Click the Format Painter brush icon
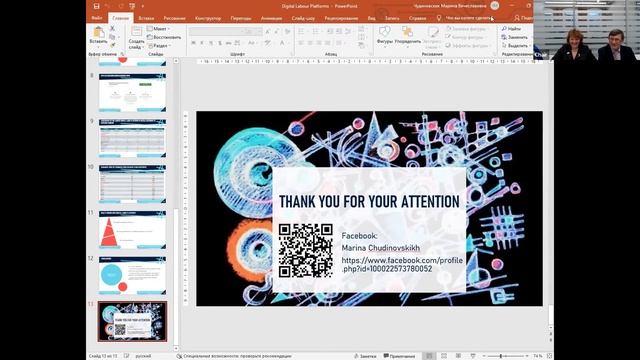Screen dimensions: 640x360 [112, 45]
